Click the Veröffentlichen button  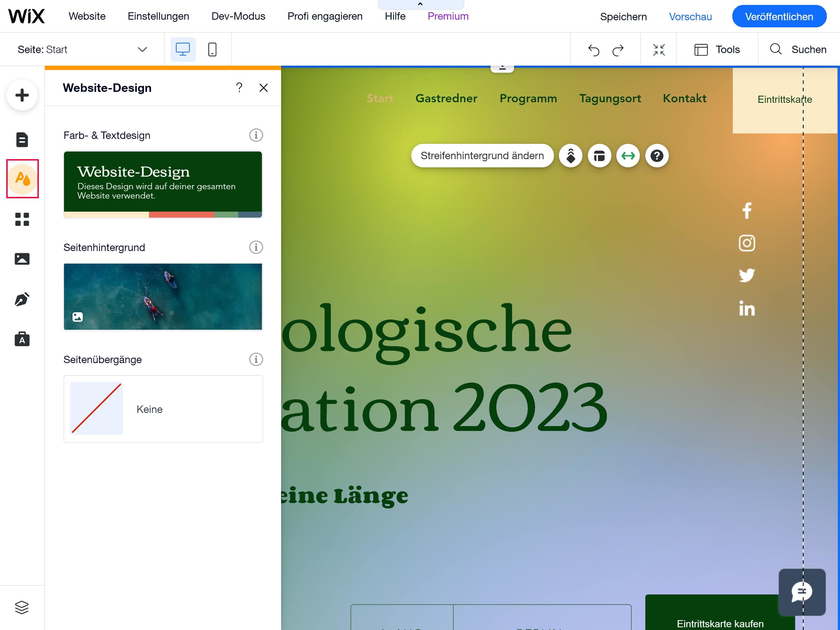click(779, 16)
